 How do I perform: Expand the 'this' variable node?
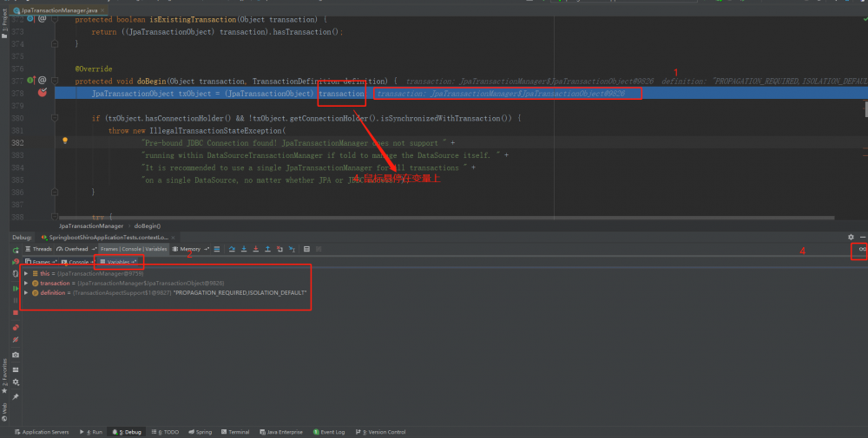26,273
